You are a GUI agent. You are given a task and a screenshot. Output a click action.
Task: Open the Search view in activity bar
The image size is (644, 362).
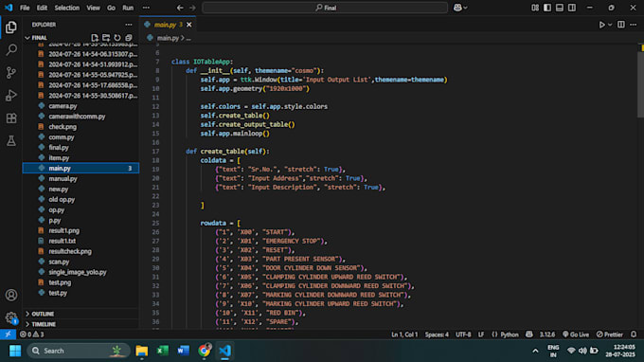pyautogui.click(x=11, y=50)
